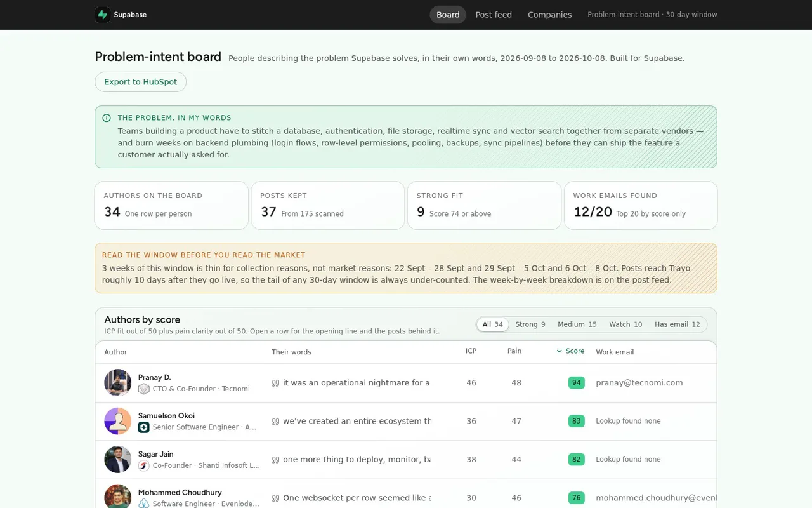Click Mohammed Choudhury's email address
This screenshot has height=508, width=812.
click(x=656, y=498)
